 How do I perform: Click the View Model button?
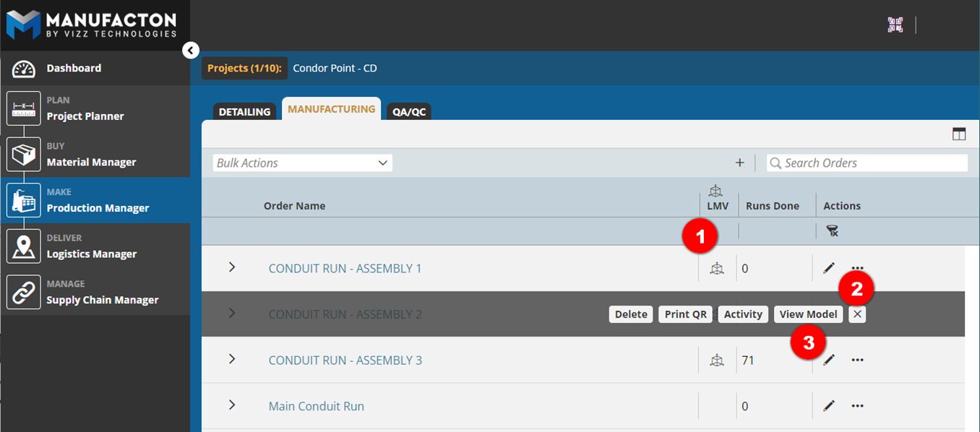click(808, 314)
